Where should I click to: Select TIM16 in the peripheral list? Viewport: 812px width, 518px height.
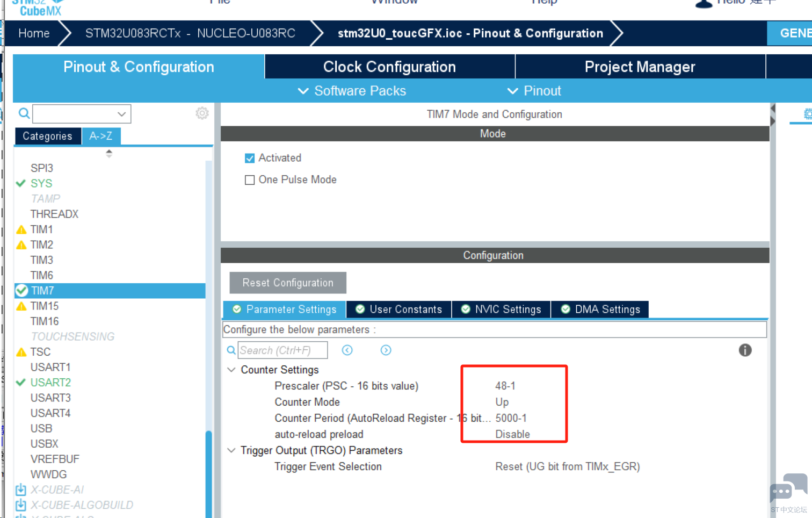pos(45,321)
